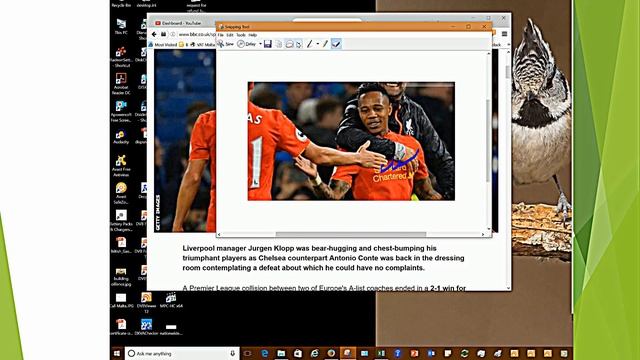640x360 pixels.
Task: Click the Cortana microphone icon
Action: point(233,353)
